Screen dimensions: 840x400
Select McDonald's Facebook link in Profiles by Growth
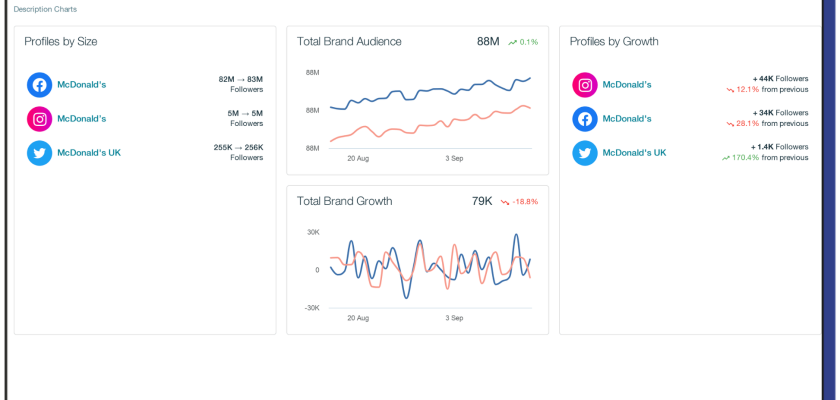627,119
